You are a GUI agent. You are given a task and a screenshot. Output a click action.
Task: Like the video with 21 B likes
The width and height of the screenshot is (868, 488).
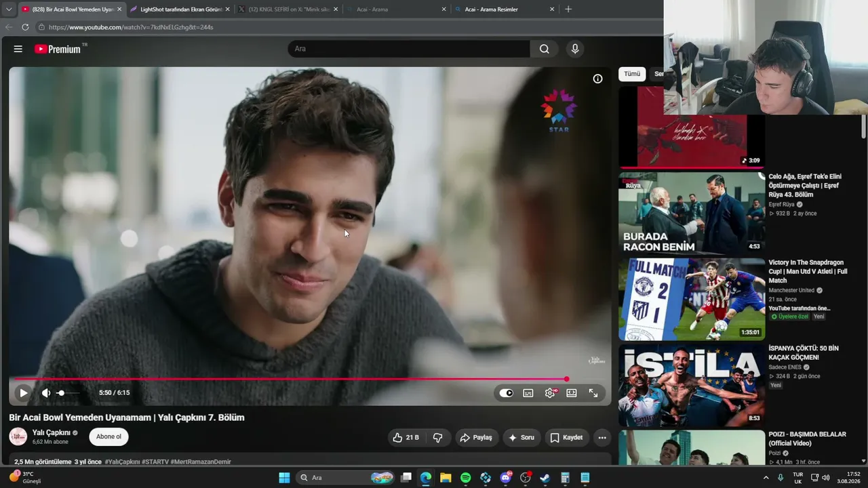tap(406, 437)
